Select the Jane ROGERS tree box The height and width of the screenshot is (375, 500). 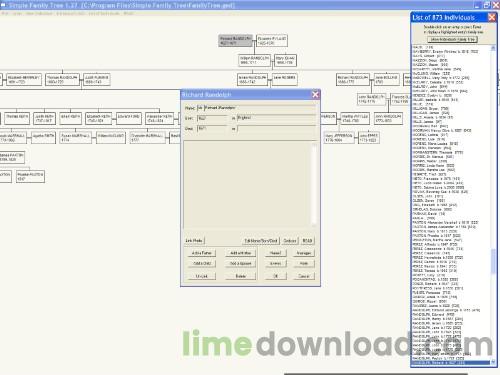pyautogui.click(x=285, y=80)
